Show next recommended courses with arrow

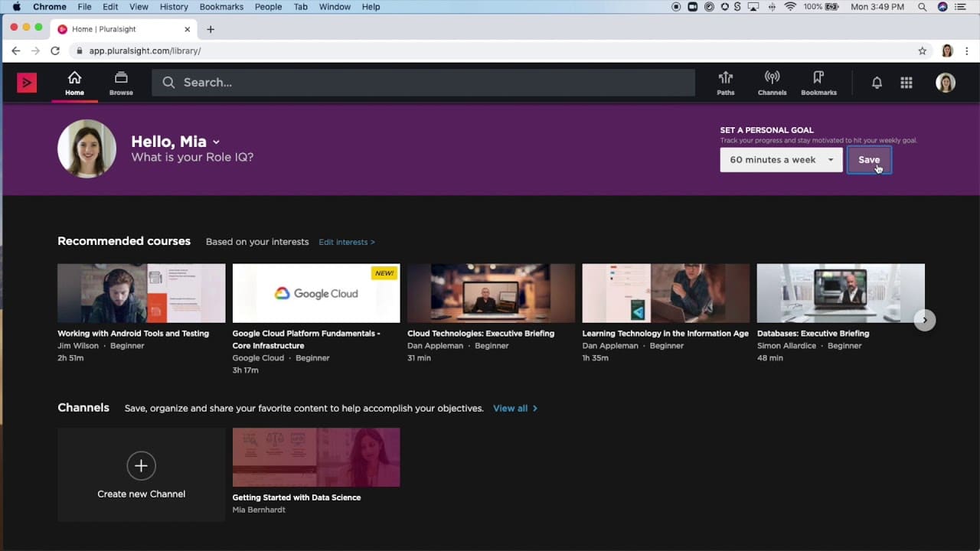click(x=925, y=320)
